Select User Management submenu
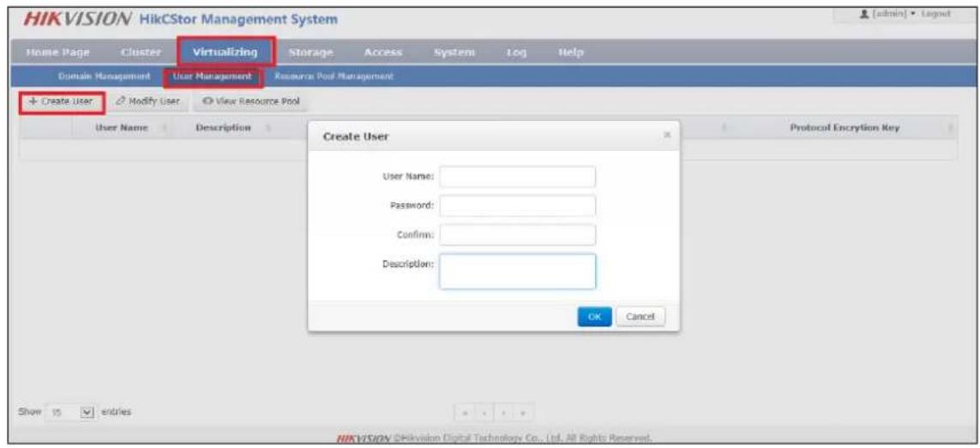 (x=213, y=75)
